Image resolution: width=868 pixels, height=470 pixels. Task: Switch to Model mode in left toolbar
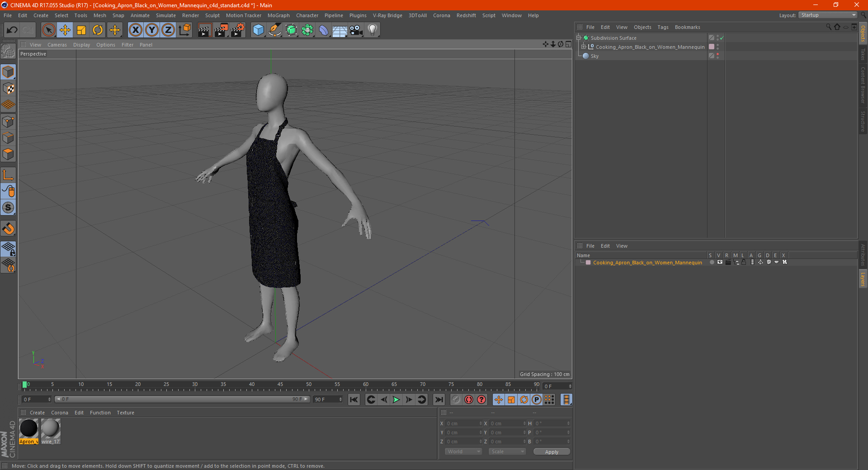[x=8, y=72]
